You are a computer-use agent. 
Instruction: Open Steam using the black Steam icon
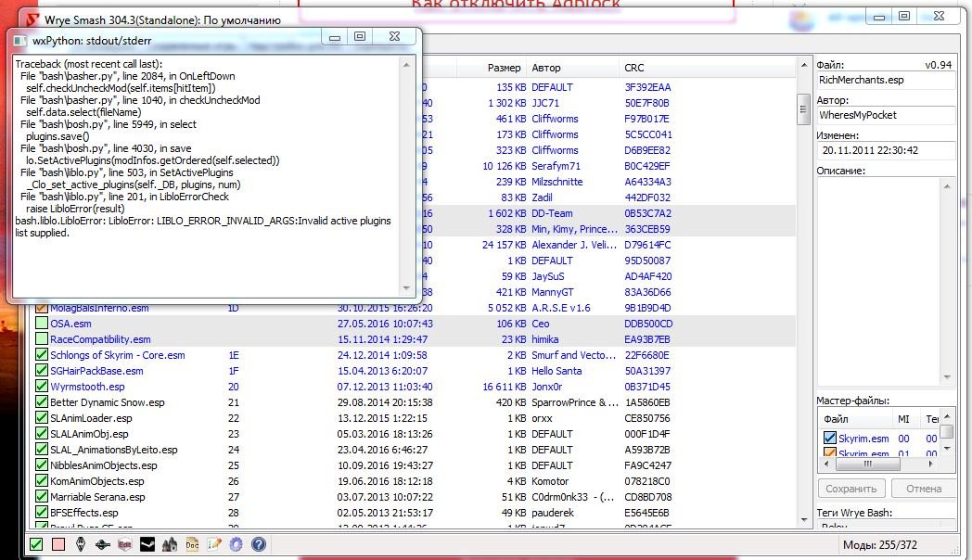(x=147, y=545)
